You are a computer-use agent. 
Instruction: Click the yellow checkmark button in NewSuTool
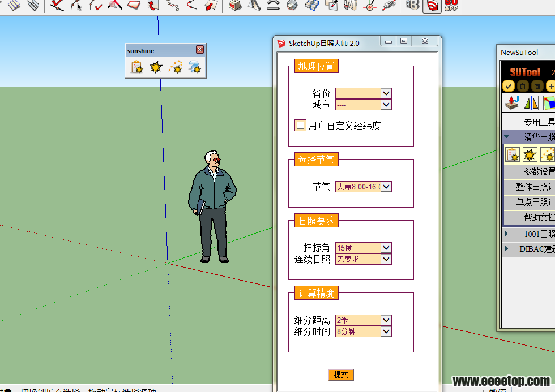[509, 86]
